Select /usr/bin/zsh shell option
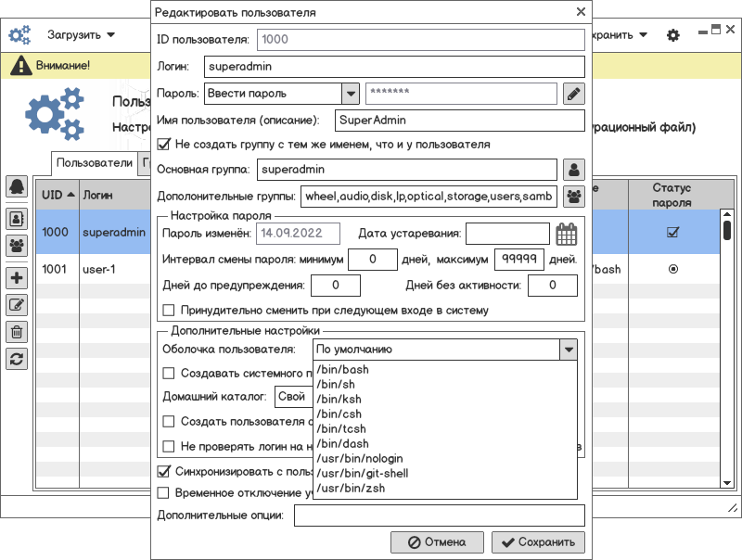 click(x=445, y=488)
